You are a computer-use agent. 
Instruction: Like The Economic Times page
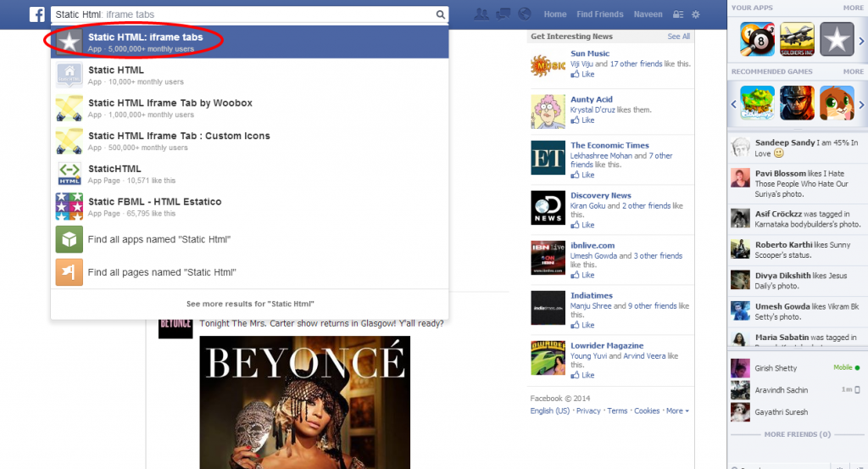point(583,175)
